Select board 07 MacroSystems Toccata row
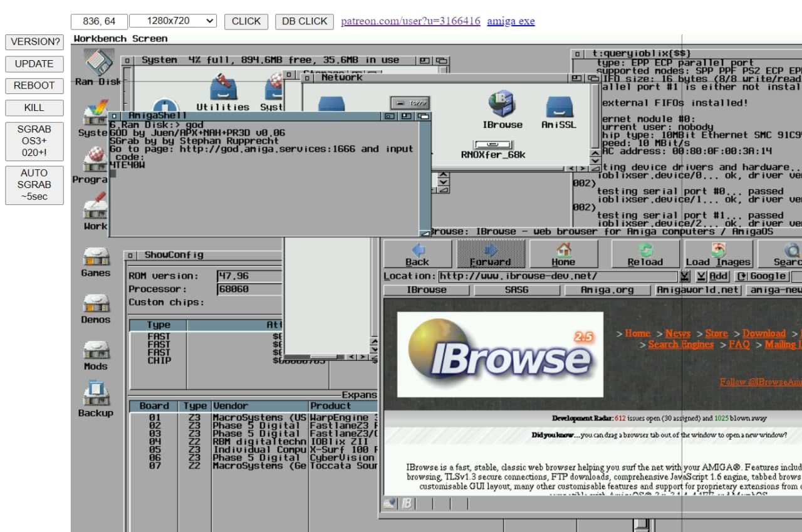This screenshot has height=532, width=802. coord(254,466)
